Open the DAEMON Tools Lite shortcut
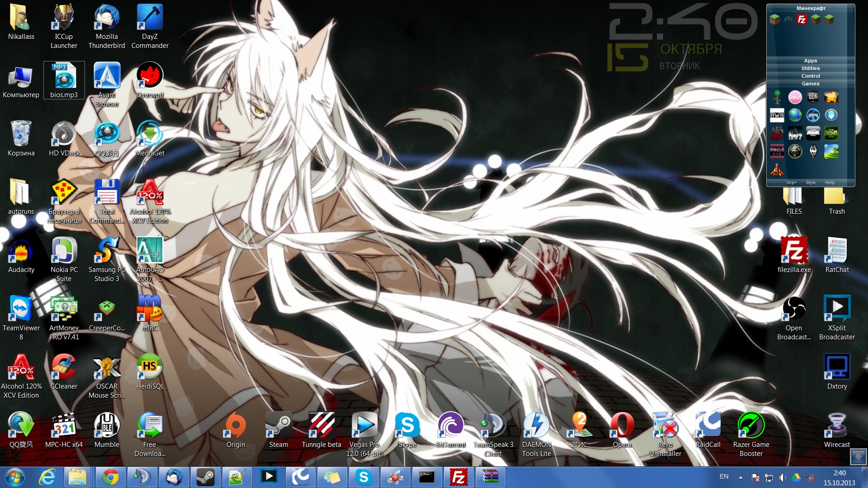This screenshot has width=868, height=488. point(536,434)
